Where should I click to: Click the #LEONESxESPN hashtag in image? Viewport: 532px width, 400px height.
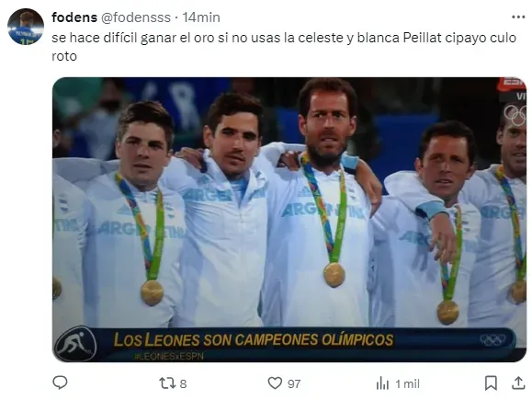(169, 356)
